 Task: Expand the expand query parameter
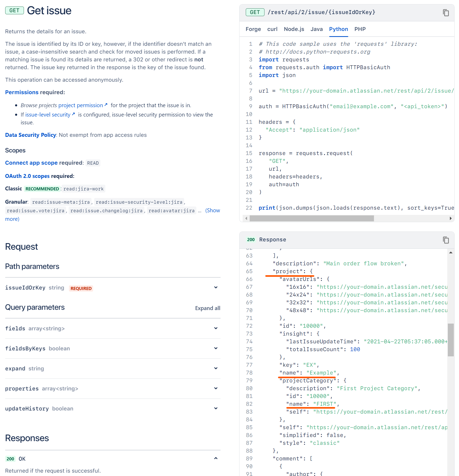(216, 368)
